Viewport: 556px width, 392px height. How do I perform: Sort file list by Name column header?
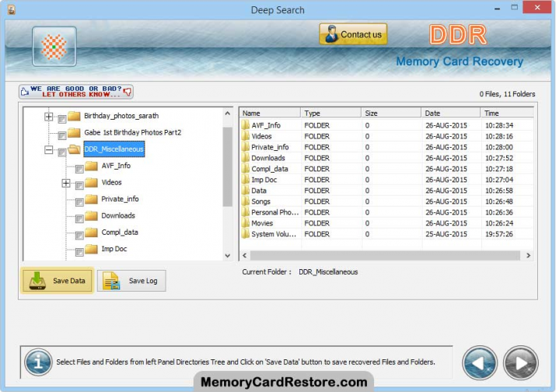click(x=269, y=113)
